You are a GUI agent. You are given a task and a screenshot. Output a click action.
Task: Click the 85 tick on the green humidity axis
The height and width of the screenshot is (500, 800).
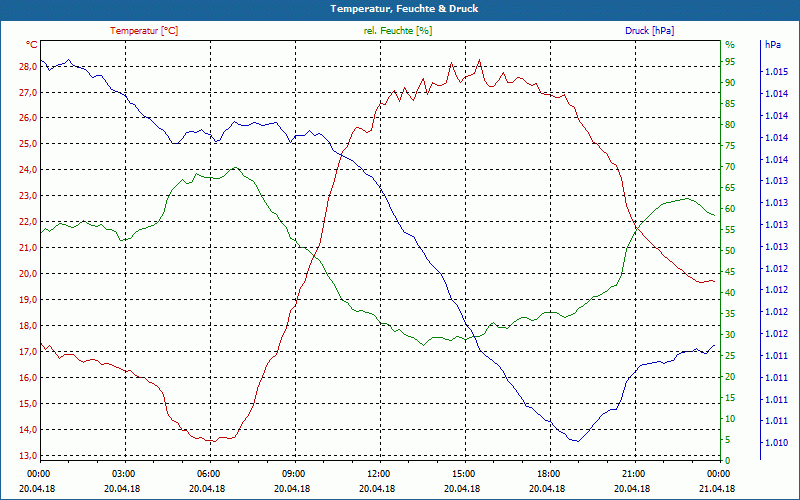pyautogui.click(x=730, y=104)
